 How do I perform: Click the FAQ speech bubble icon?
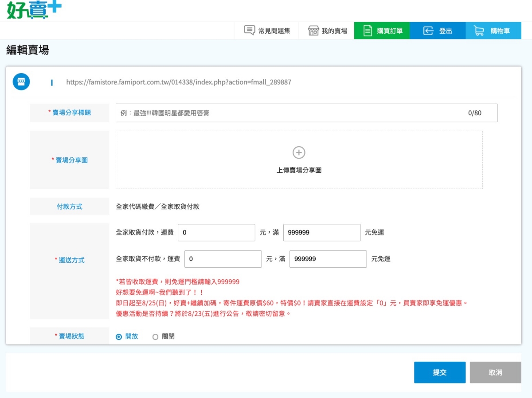(x=250, y=31)
